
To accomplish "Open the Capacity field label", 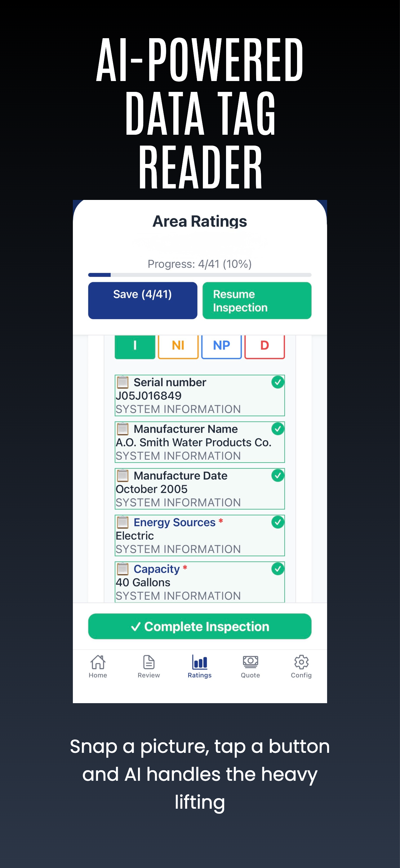I will (157, 569).
